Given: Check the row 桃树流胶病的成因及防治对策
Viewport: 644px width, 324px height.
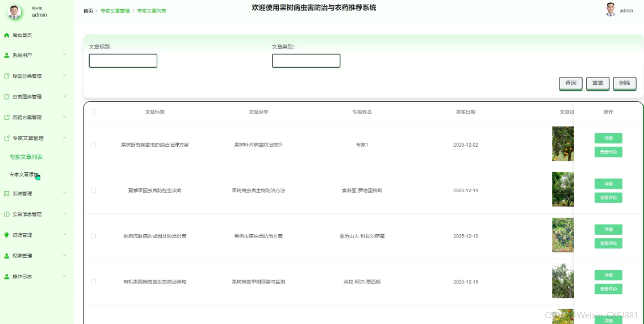Looking at the screenshot, I should [x=93, y=236].
